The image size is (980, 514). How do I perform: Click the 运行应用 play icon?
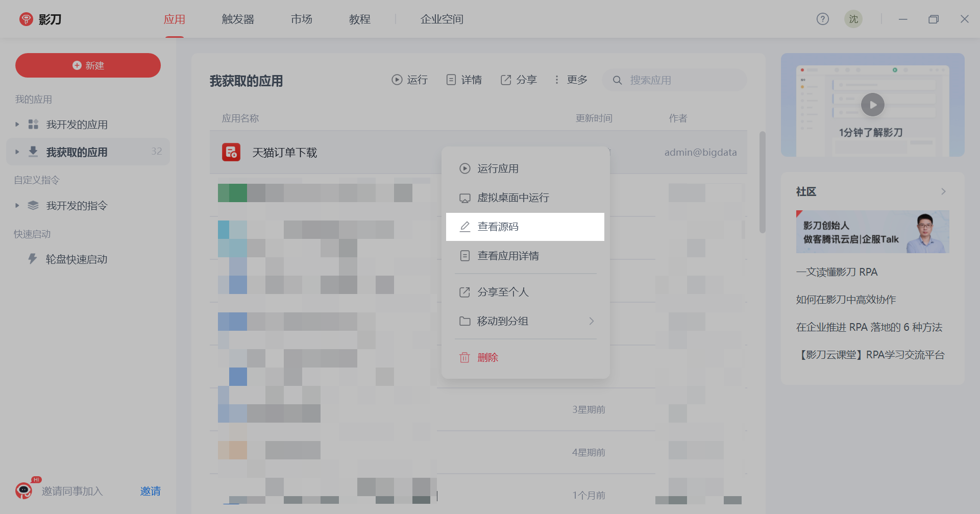coord(464,168)
